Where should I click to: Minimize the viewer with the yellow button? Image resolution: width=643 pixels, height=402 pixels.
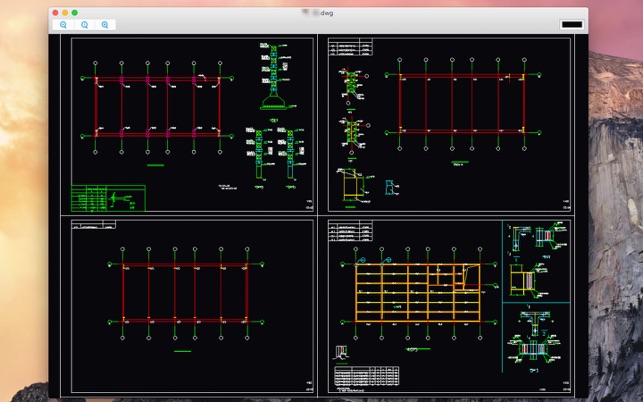pyautogui.click(x=64, y=12)
